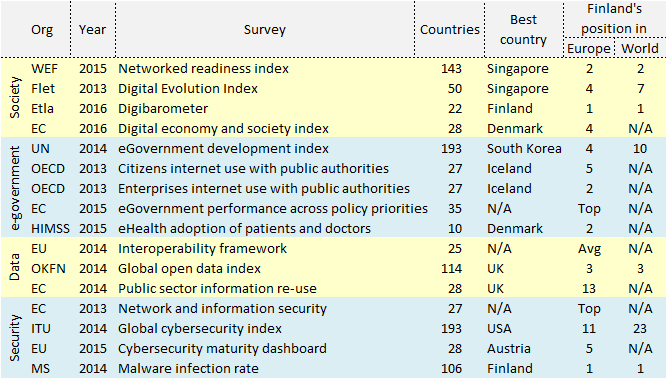Click the Interoperability framework cell
This screenshot has width=666, height=378.
coord(202,249)
